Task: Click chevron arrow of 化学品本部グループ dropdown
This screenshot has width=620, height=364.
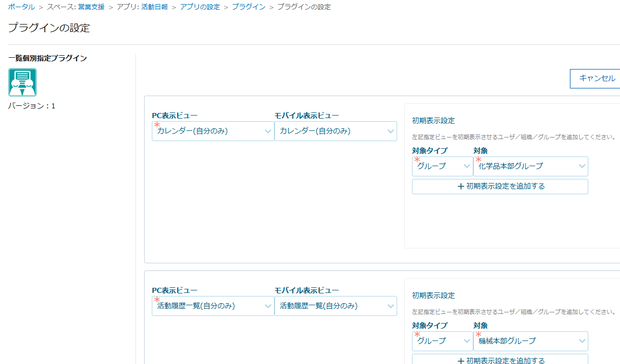Action: coord(582,166)
